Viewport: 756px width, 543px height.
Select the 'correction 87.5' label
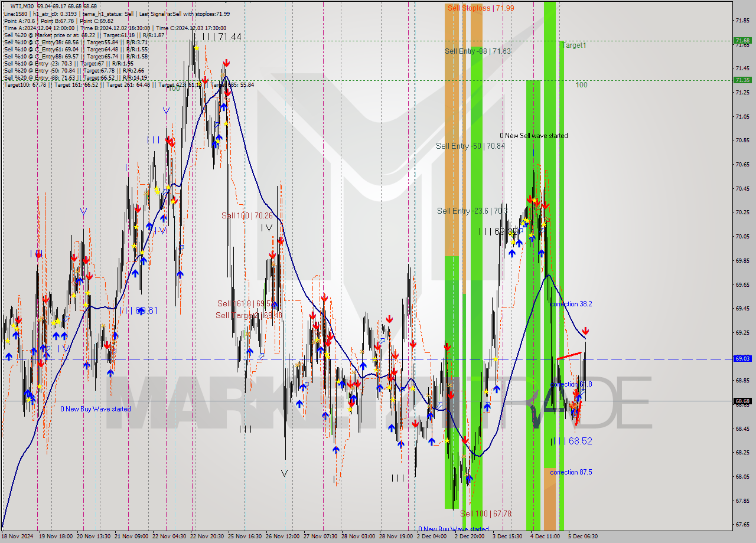[571, 472]
